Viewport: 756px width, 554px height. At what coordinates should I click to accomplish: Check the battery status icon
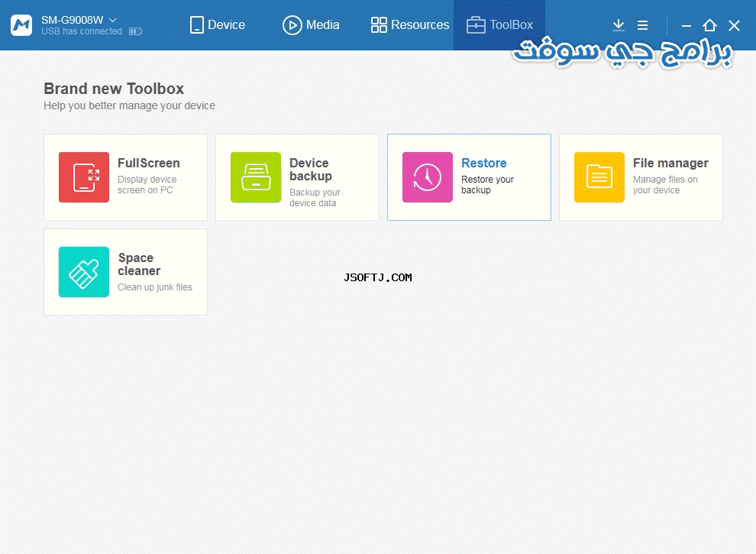coord(135,31)
